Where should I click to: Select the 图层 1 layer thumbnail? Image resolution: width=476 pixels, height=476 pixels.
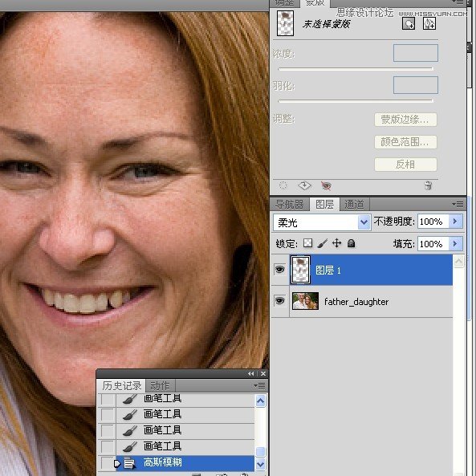click(300, 270)
